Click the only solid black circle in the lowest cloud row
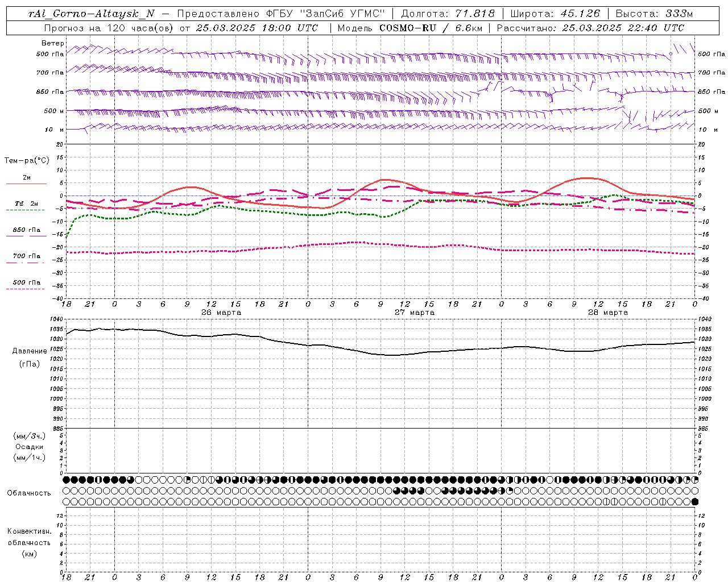Screen dimensions: 728x582 [694, 502]
